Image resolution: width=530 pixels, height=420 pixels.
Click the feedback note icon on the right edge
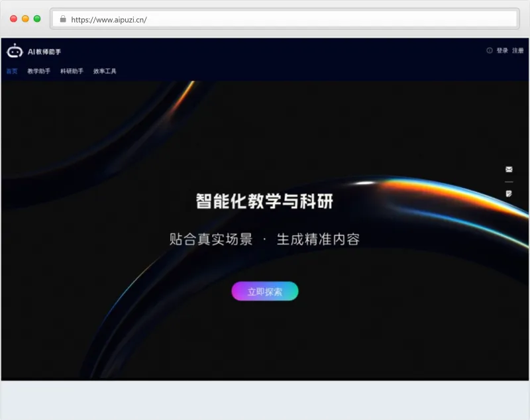(x=509, y=192)
